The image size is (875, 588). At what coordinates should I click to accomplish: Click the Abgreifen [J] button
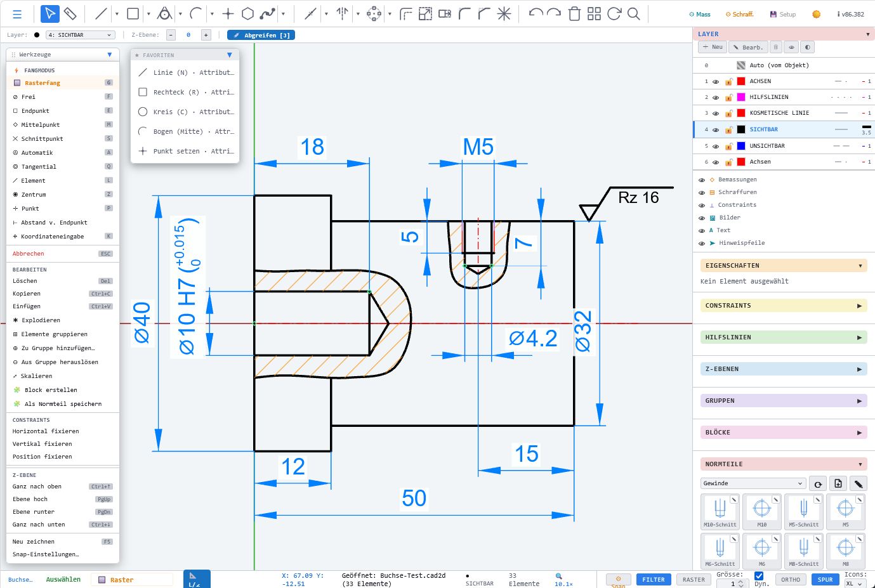(261, 35)
